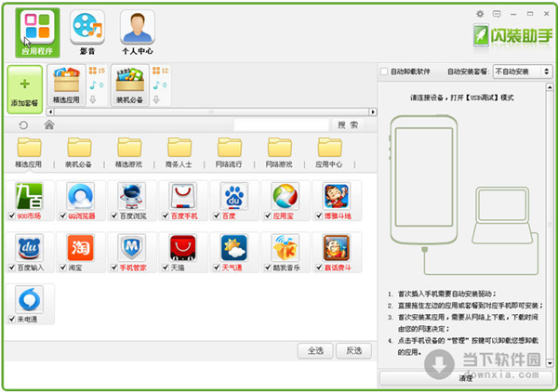Click the 应用宝 app icon

coord(286,196)
